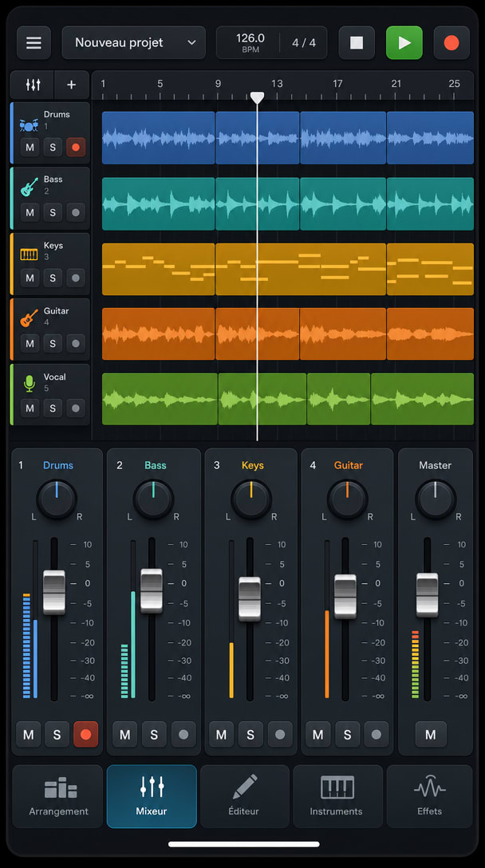This screenshot has width=485, height=868.
Task: Click the 126.0 BPM tempo field
Action: (x=250, y=42)
